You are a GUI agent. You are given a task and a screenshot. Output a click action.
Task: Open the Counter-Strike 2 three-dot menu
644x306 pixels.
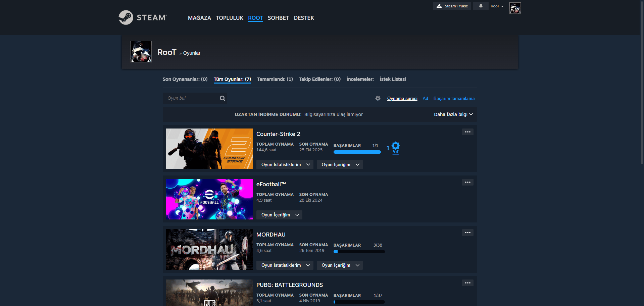468,132
